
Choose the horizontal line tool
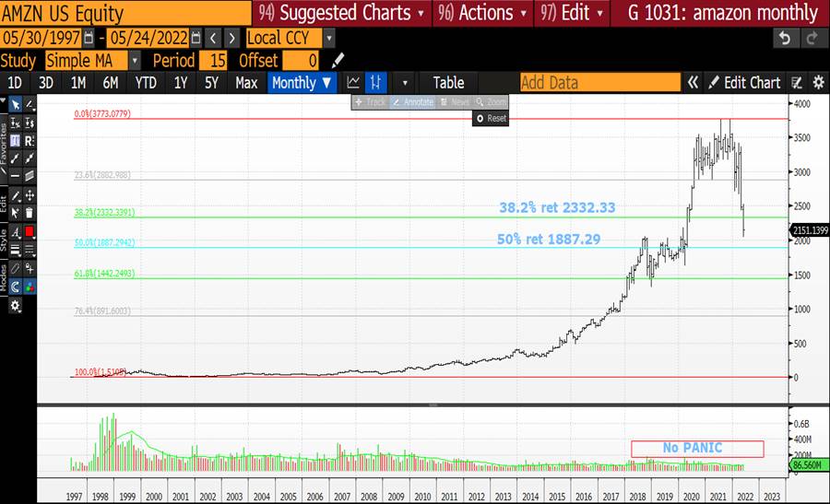tap(16, 176)
